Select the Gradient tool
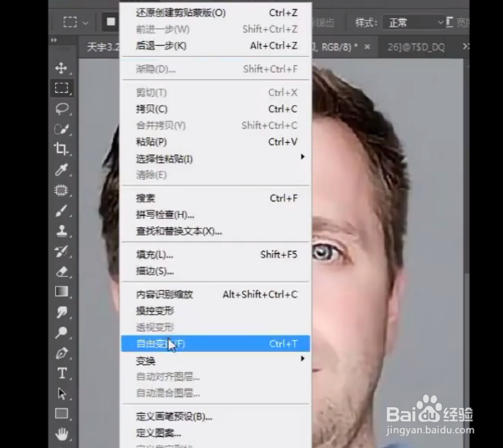The image size is (503, 448). click(61, 292)
